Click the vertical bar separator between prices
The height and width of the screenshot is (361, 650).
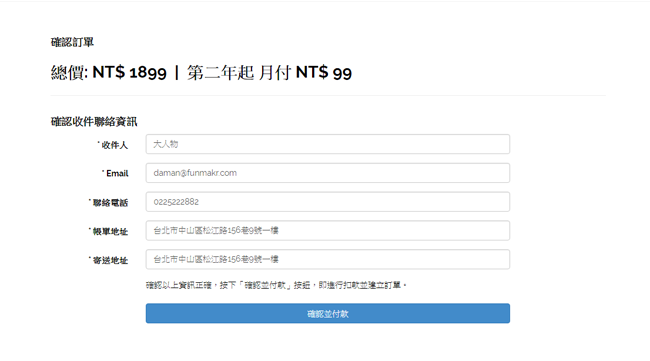tap(177, 73)
